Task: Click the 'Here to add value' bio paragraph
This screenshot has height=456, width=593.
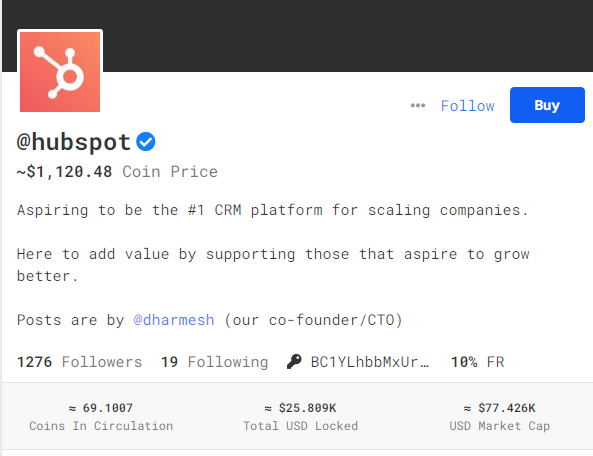Action: (x=273, y=265)
